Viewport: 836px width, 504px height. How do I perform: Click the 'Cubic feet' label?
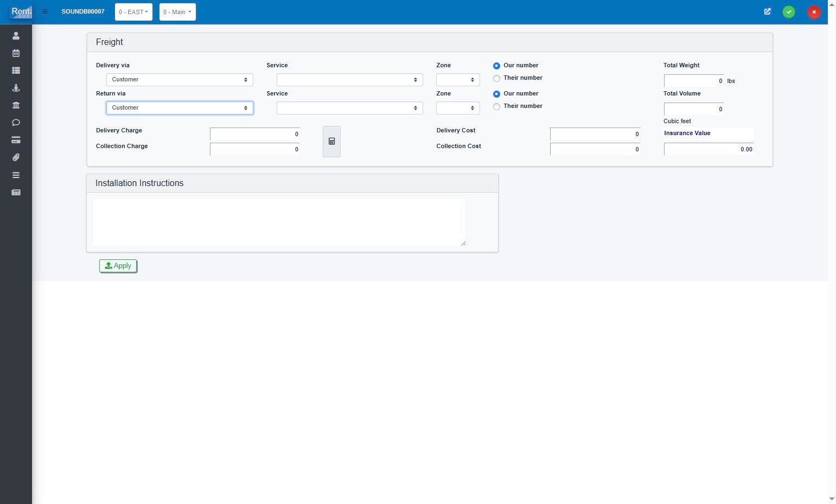677,121
